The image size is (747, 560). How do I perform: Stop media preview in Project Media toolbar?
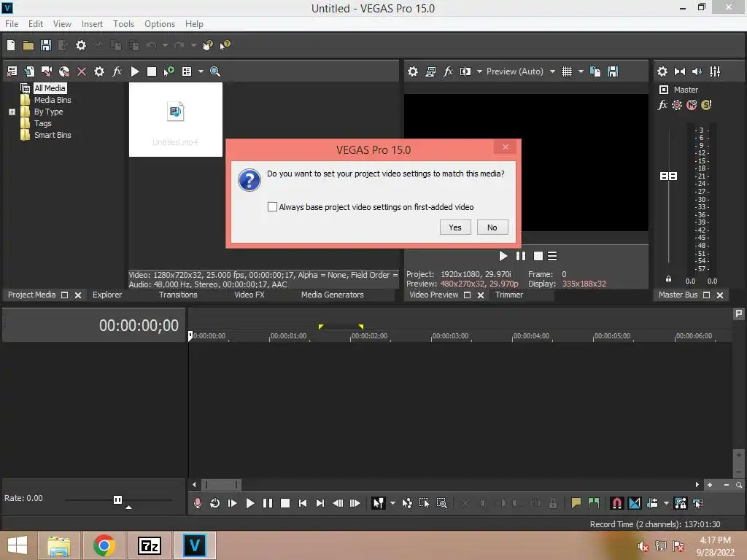[152, 71]
